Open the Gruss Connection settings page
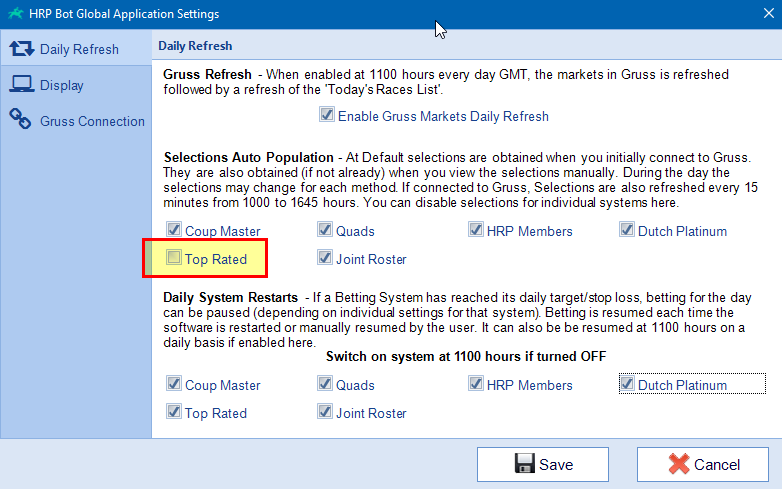The image size is (782, 489). pos(76,121)
